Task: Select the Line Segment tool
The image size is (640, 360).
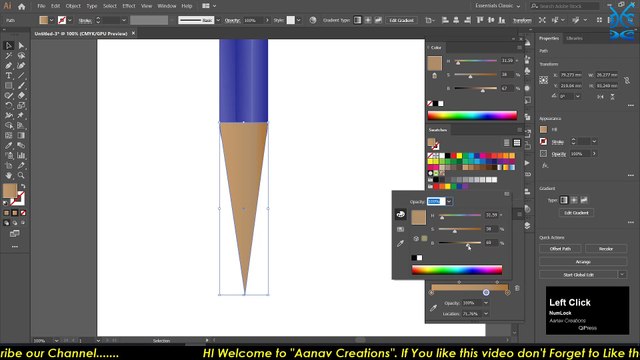Action: click(21, 76)
